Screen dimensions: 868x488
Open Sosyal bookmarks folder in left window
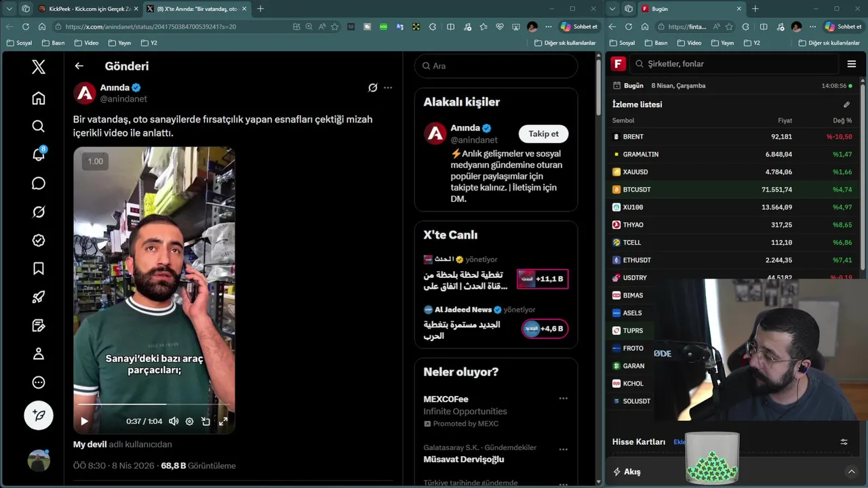[19, 43]
